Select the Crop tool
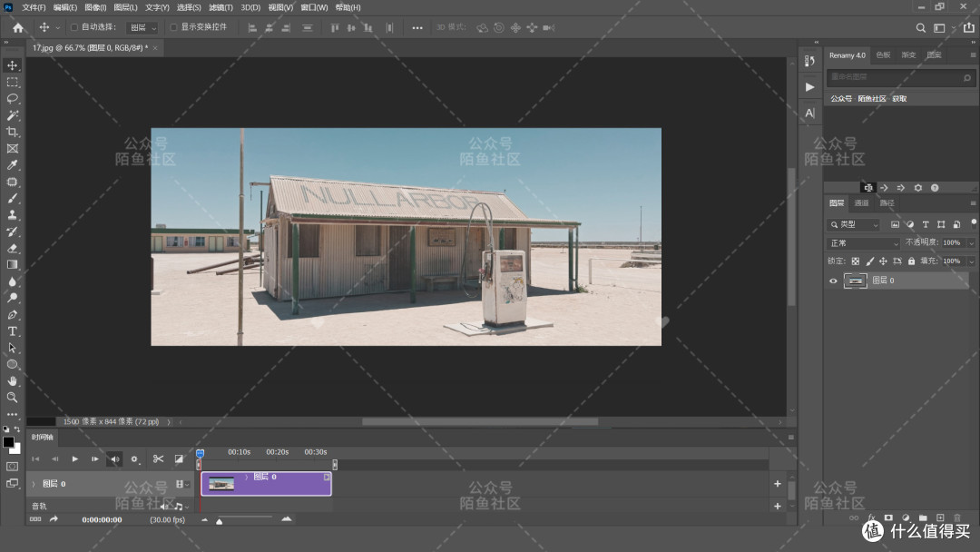Viewport: 980px width, 552px height. pyautogui.click(x=12, y=132)
